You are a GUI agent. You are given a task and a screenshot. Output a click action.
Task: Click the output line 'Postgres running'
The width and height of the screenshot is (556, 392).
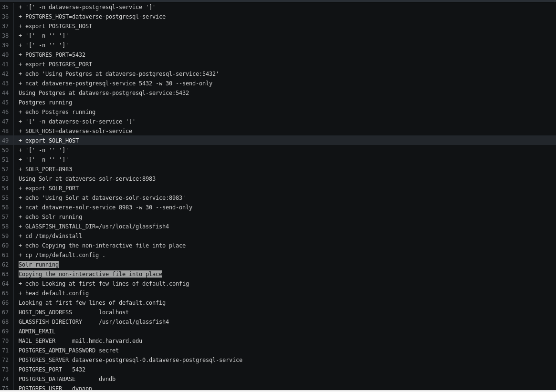point(45,103)
